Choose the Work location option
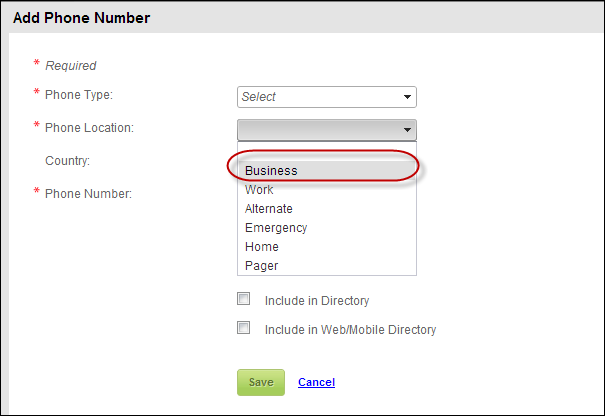 [259, 190]
